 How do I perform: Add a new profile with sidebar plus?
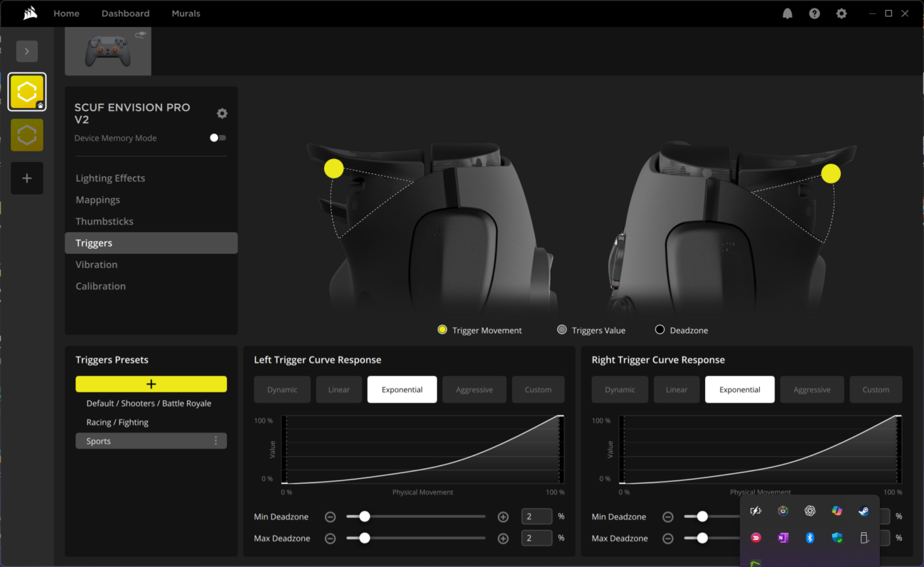tap(27, 178)
